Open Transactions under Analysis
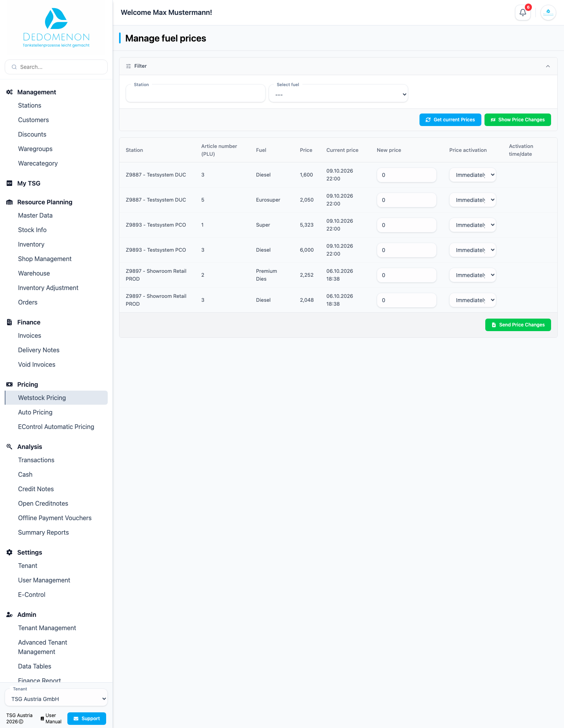 (x=36, y=460)
